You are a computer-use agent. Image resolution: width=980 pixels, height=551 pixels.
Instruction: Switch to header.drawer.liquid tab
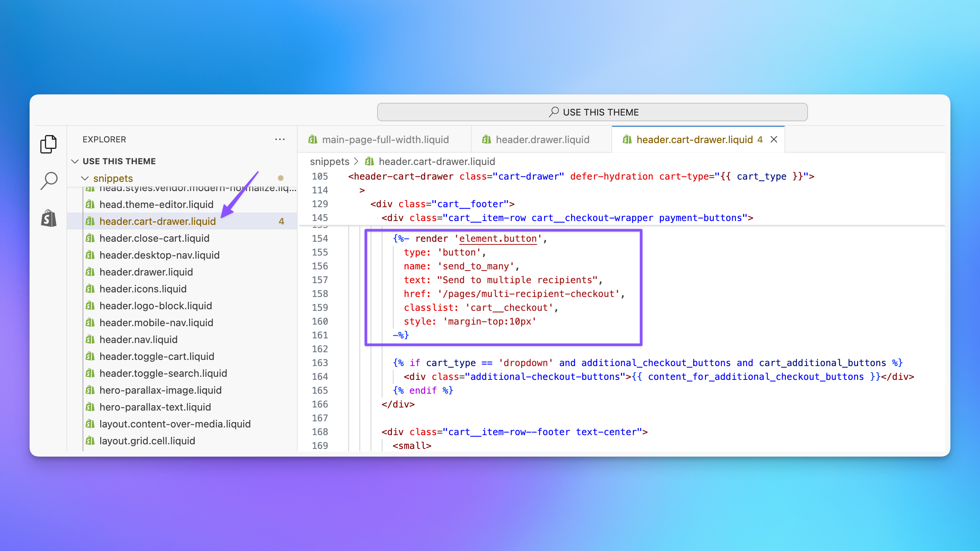(x=541, y=140)
